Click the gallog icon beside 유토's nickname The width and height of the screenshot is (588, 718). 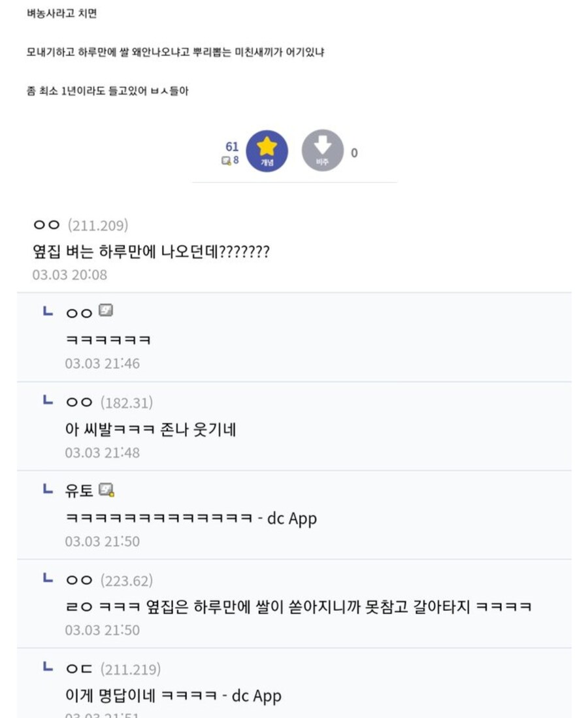(x=106, y=488)
